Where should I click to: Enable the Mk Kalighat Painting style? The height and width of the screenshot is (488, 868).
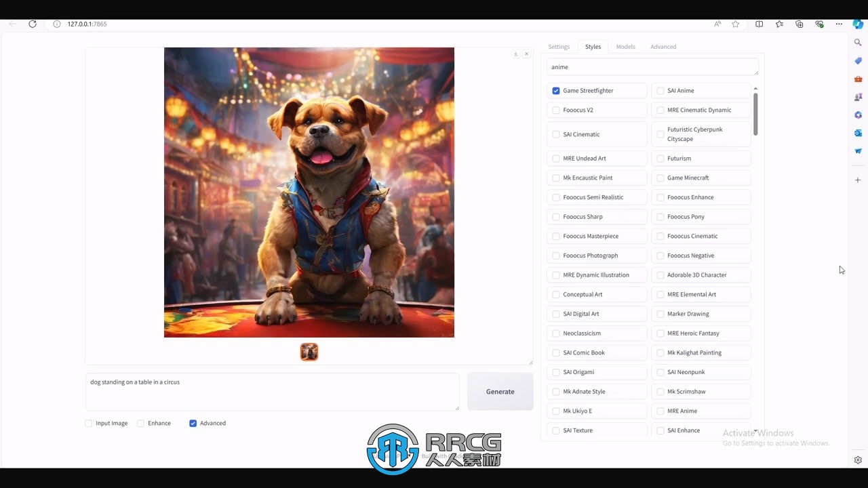(660, 352)
